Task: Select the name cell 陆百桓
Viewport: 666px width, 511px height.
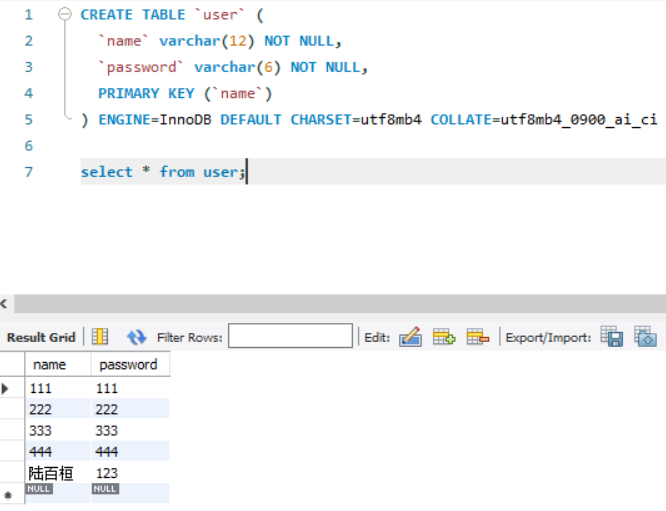Action: pos(58,473)
